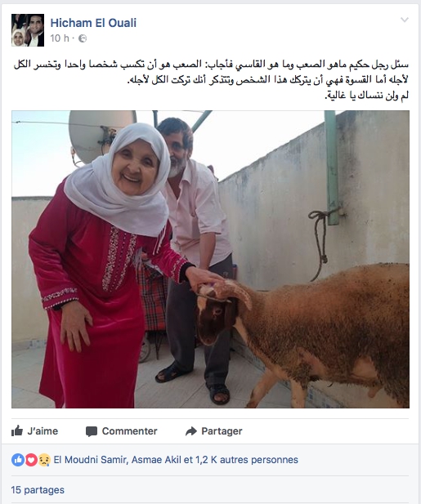Click the Partager arrow icon
Image resolution: width=421 pixels, height=504 pixels.
tap(191, 431)
